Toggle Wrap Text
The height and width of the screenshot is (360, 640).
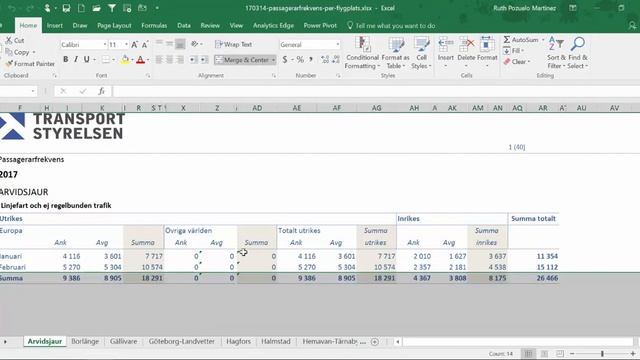click(234, 44)
